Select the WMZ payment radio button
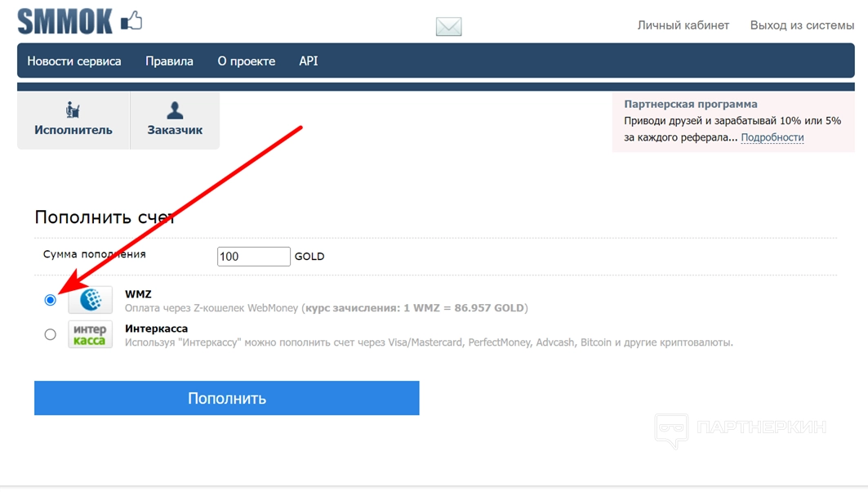The image size is (868, 492). [x=51, y=300]
